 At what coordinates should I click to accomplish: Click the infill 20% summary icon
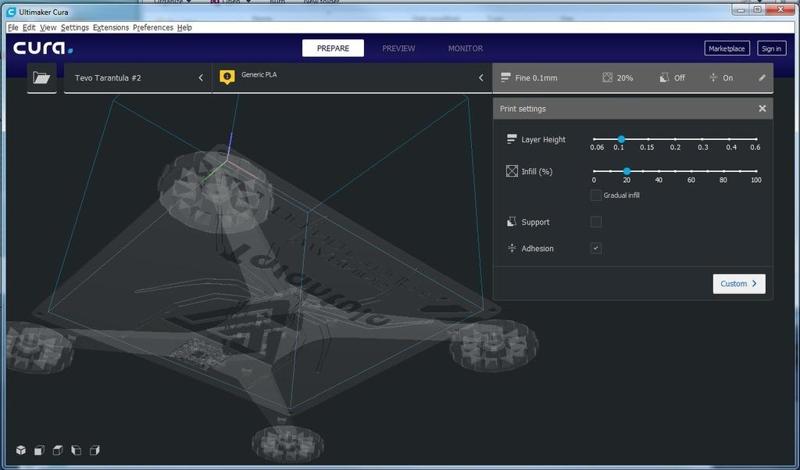(607, 78)
